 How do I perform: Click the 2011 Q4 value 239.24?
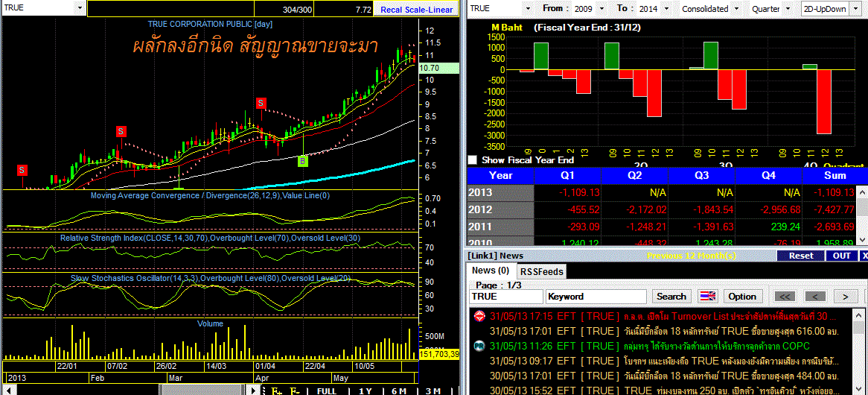pos(784,226)
